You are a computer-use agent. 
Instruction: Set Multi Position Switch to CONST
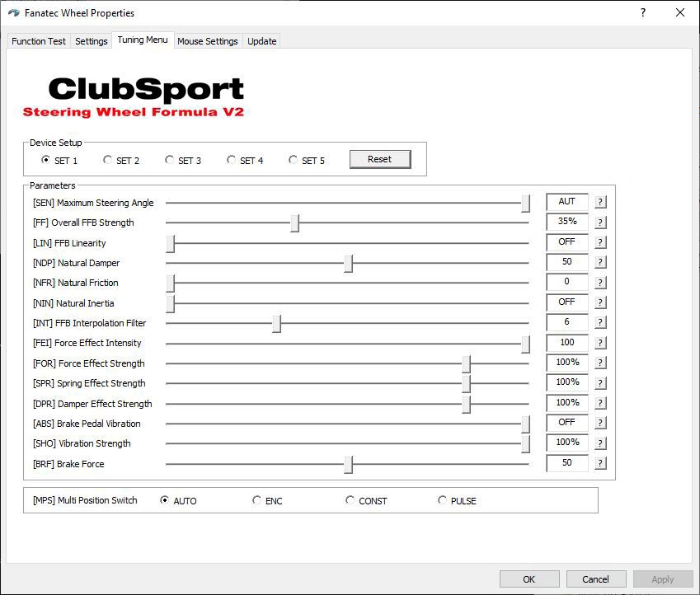coord(367,500)
